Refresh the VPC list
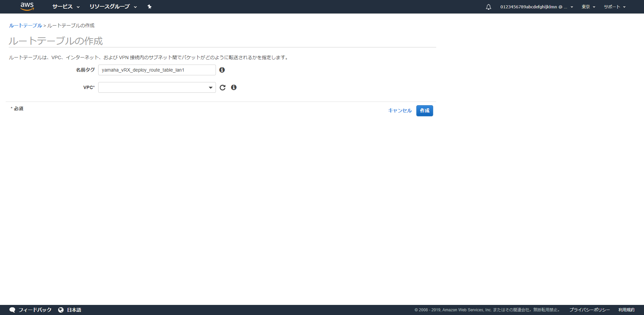 pyautogui.click(x=222, y=87)
